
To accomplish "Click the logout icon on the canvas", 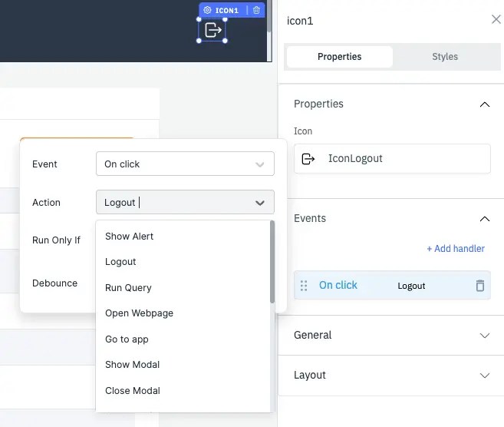I will click(212, 30).
